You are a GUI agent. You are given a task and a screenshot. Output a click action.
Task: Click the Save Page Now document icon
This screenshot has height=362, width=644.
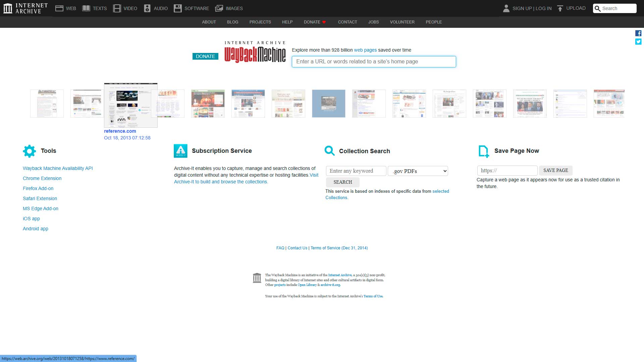coord(484,151)
